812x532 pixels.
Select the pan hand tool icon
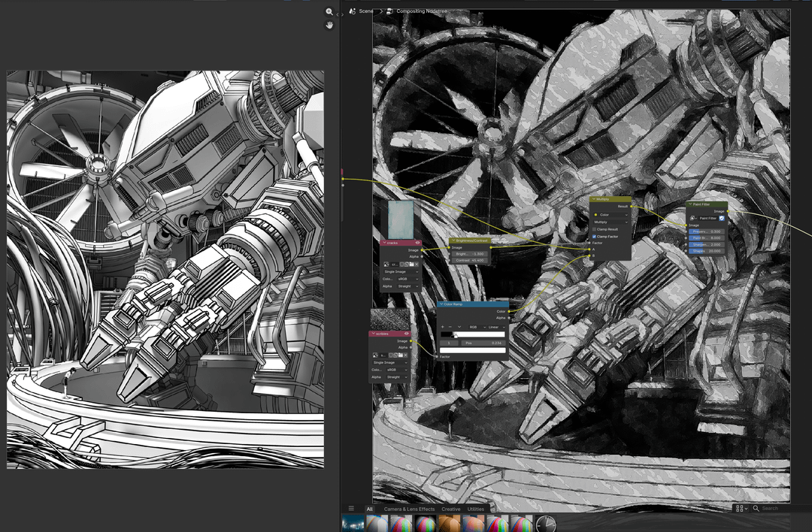[329, 25]
